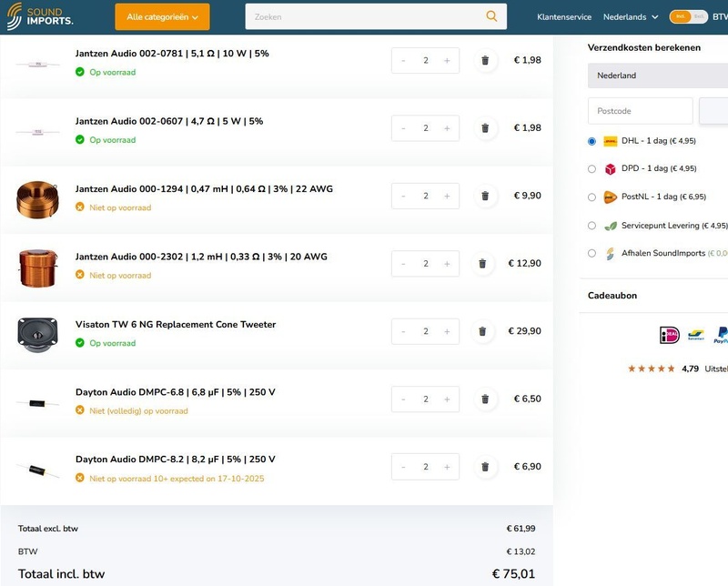
Task: Click the Jantzen 000-1294 coil thumbnail
Action: pos(37,199)
